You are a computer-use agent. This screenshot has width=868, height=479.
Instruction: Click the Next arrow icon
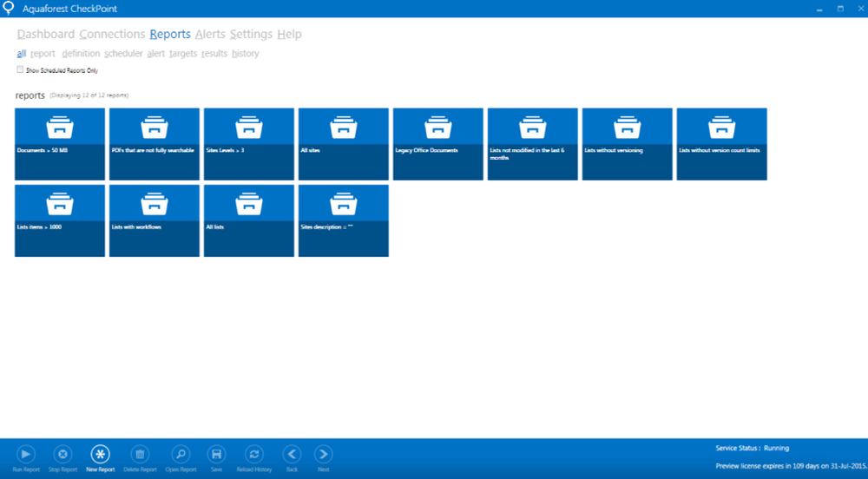[323, 455]
